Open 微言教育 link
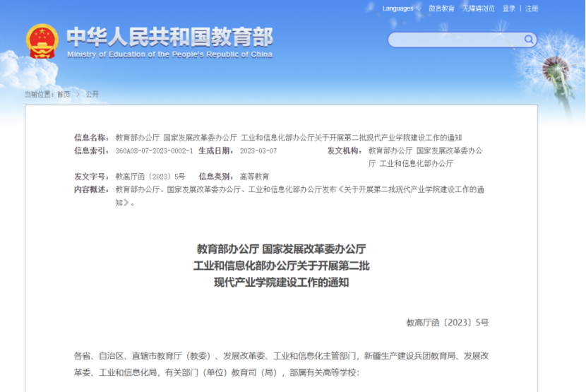 (x=441, y=8)
